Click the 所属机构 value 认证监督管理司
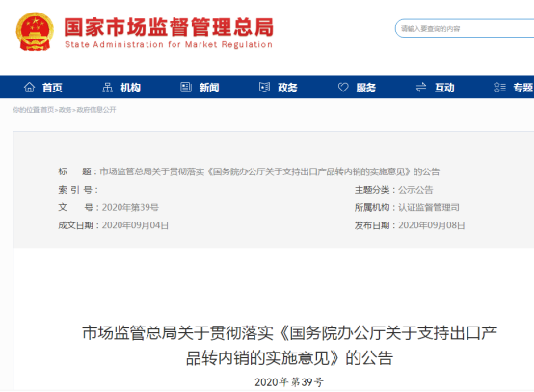Image resolution: width=534 pixels, height=392 pixels. (429, 208)
